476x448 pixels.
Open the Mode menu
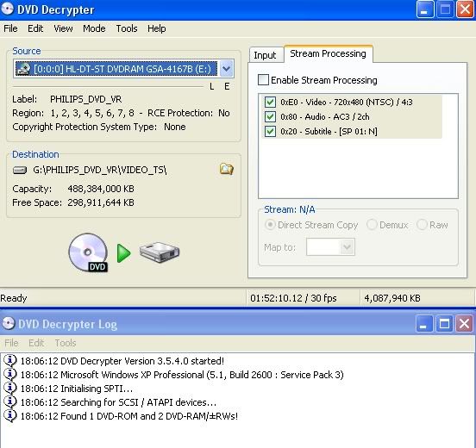pyautogui.click(x=94, y=28)
